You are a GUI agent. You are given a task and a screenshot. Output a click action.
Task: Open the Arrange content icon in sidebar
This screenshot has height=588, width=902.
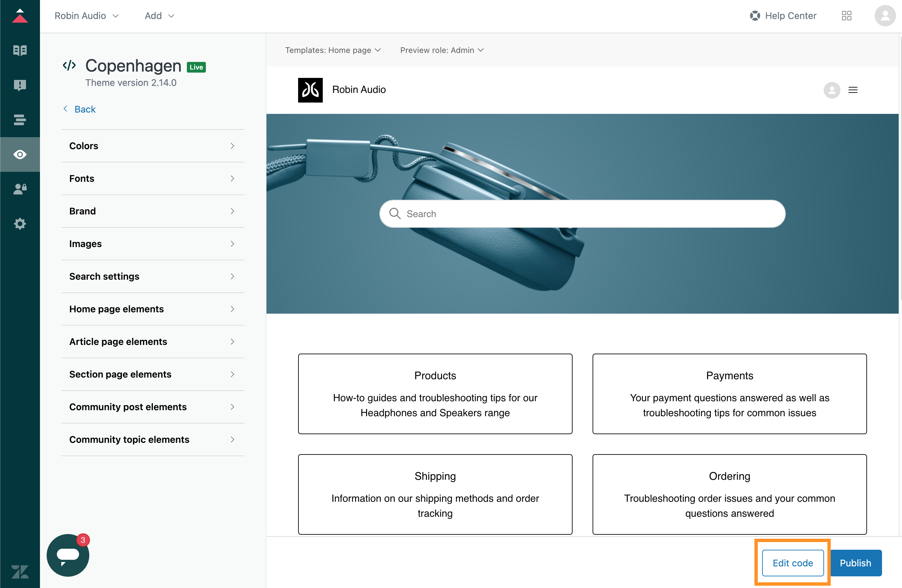pyautogui.click(x=20, y=120)
